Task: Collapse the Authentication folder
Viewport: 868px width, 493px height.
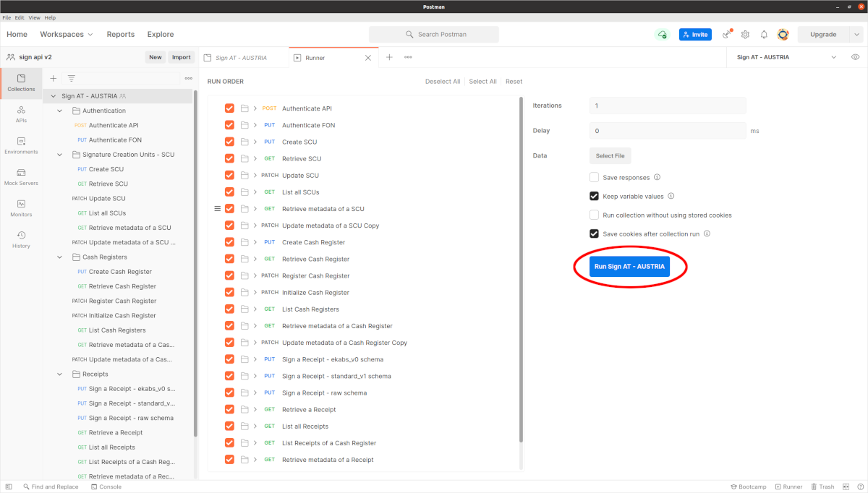Action: [60, 111]
